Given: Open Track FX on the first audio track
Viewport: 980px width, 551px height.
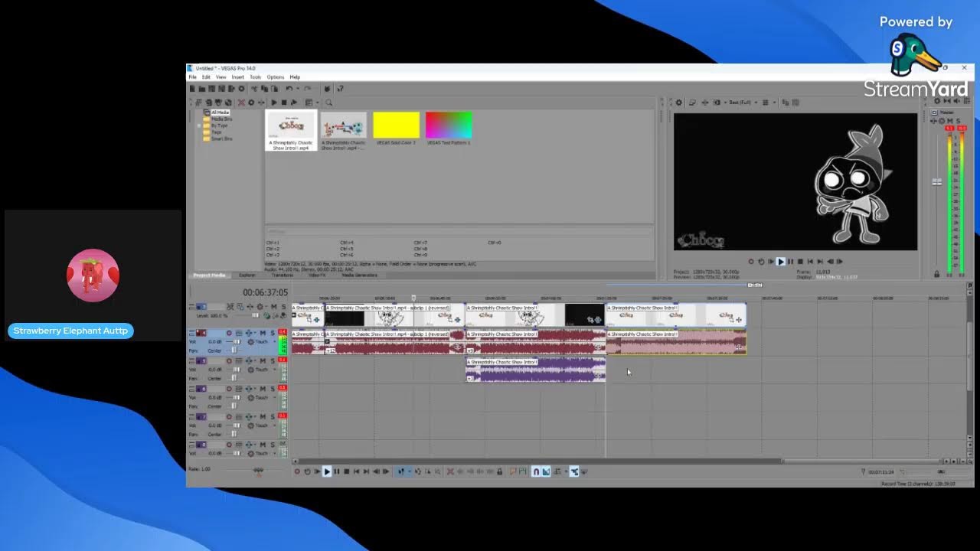Looking at the screenshot, I should tap(249, 333).
